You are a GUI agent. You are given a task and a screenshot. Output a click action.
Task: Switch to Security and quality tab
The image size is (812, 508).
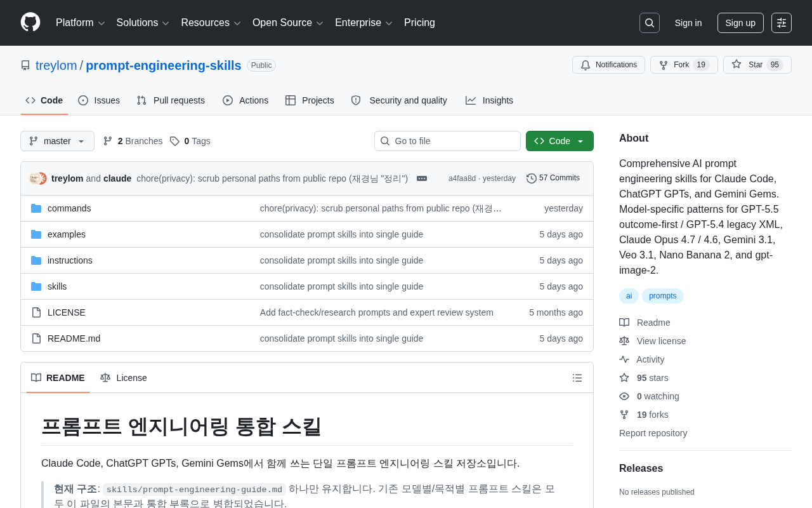[x=399, y=100]
